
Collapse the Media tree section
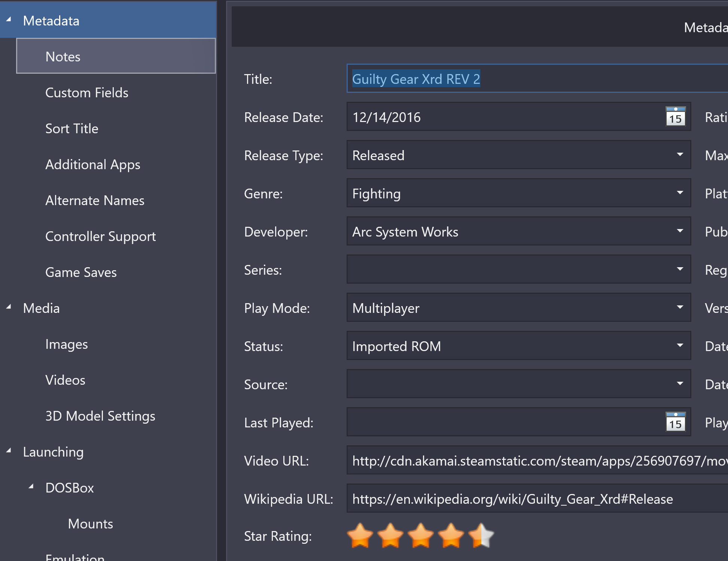click(x=9, y=307)
